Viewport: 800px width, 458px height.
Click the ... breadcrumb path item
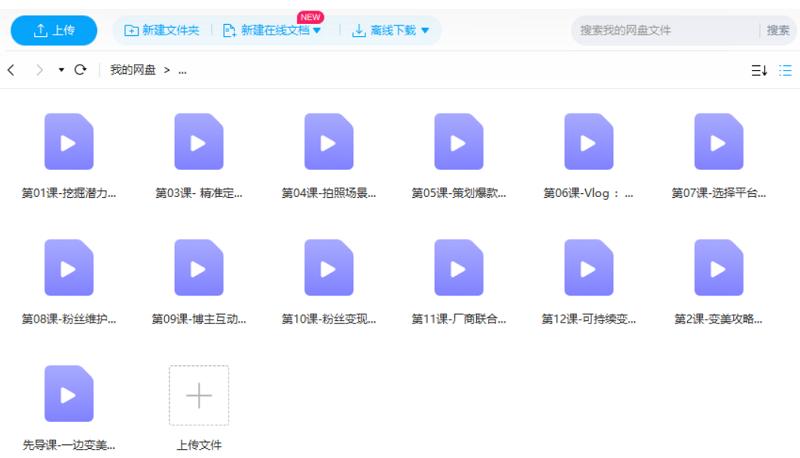[x=182, y=70]
